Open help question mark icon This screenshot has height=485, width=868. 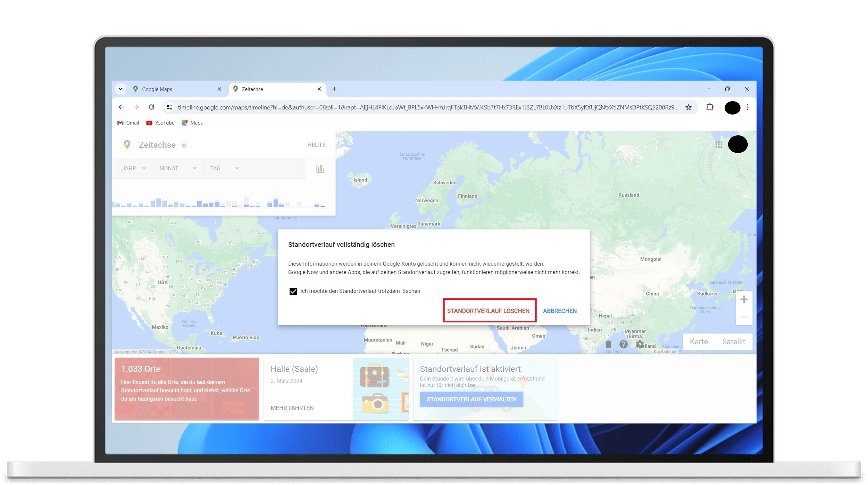(623, 344)
